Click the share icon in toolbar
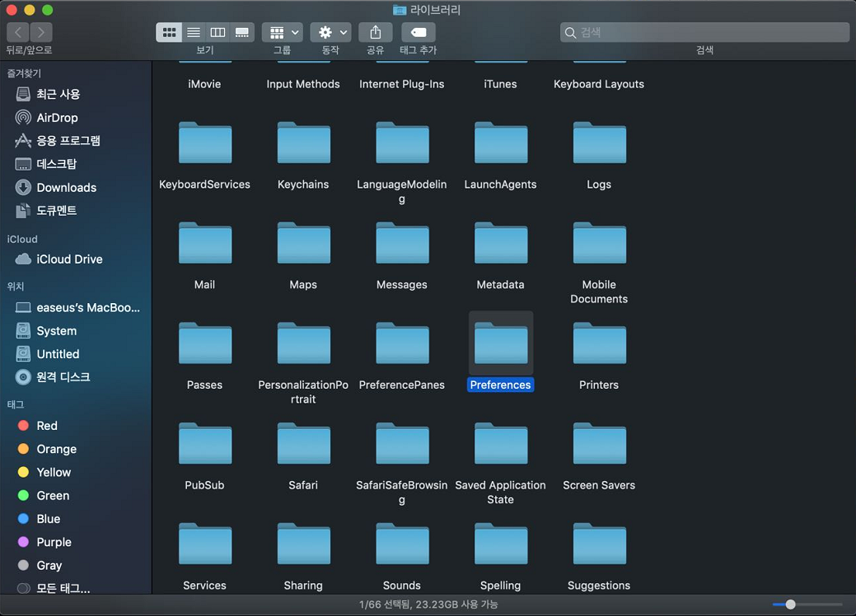 coord(376,32)
